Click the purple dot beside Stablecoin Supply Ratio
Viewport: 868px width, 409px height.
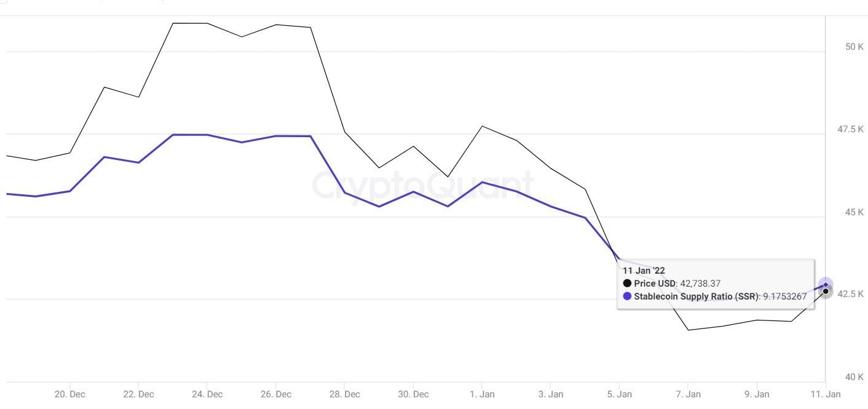(627, 296)
